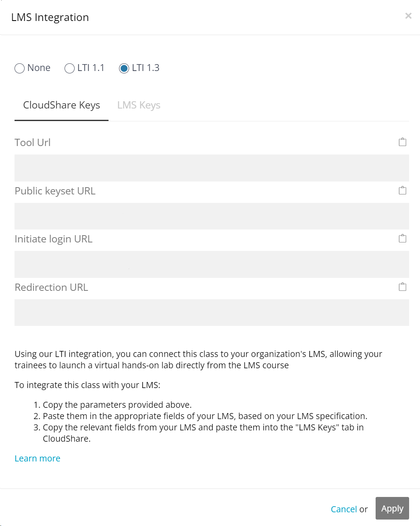Viewport: 420px width, 526px height.
Task: Focus the Public keyset URL field
Action: [x=212, y=216]
